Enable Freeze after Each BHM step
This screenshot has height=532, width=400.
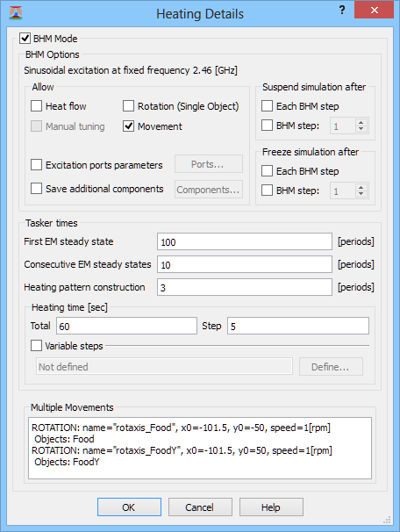point(267,170)
